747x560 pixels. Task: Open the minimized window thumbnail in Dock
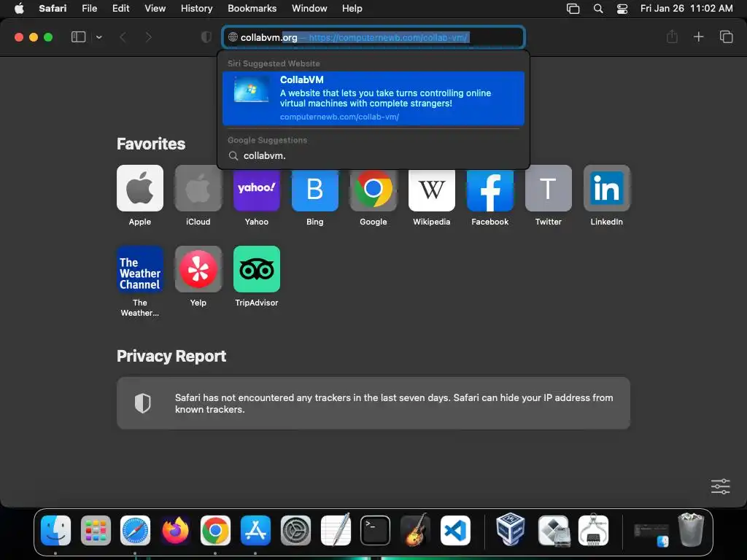651,534
